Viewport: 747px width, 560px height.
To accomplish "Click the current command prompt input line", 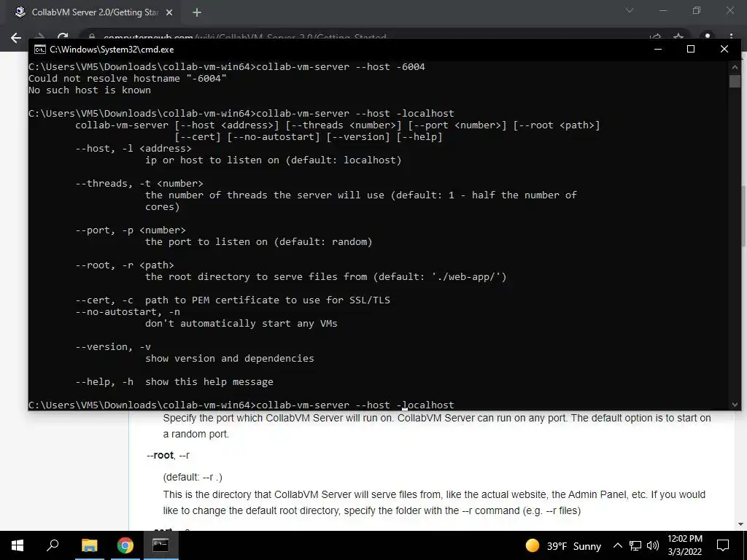I will [x=241, y=405].
